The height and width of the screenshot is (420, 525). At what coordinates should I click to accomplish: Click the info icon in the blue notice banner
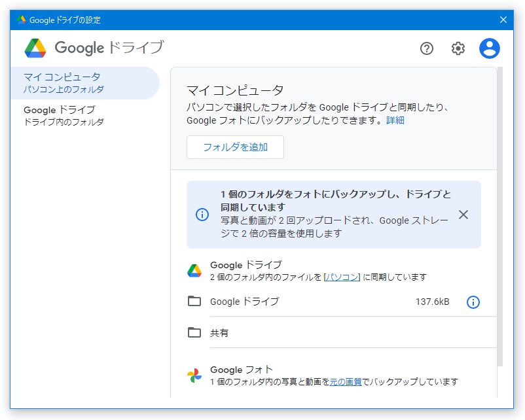[202, 215]
